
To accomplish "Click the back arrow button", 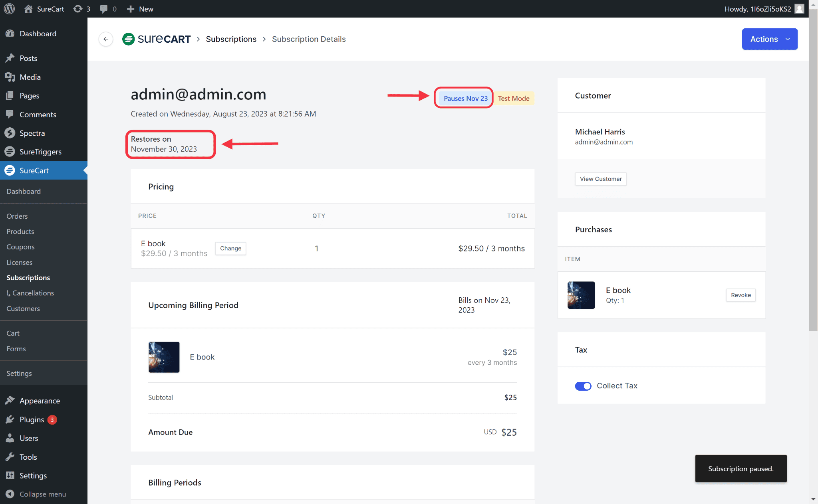I will (106, 39).
